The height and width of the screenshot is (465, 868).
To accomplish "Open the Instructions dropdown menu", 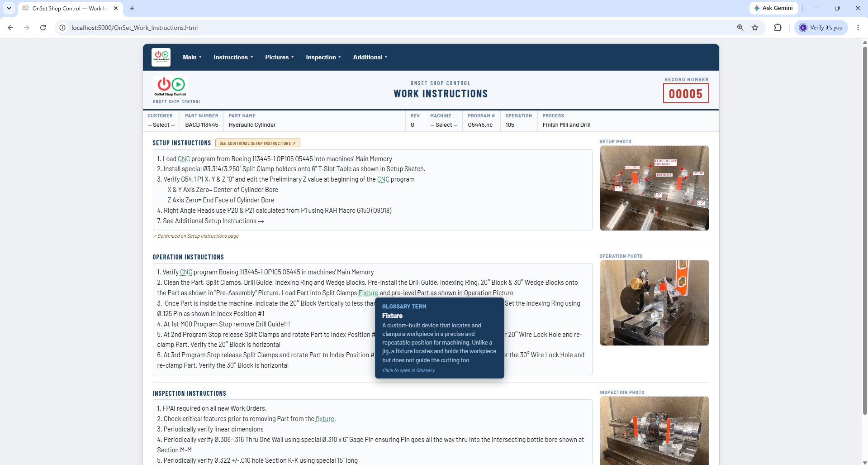I will coord(233,57).
